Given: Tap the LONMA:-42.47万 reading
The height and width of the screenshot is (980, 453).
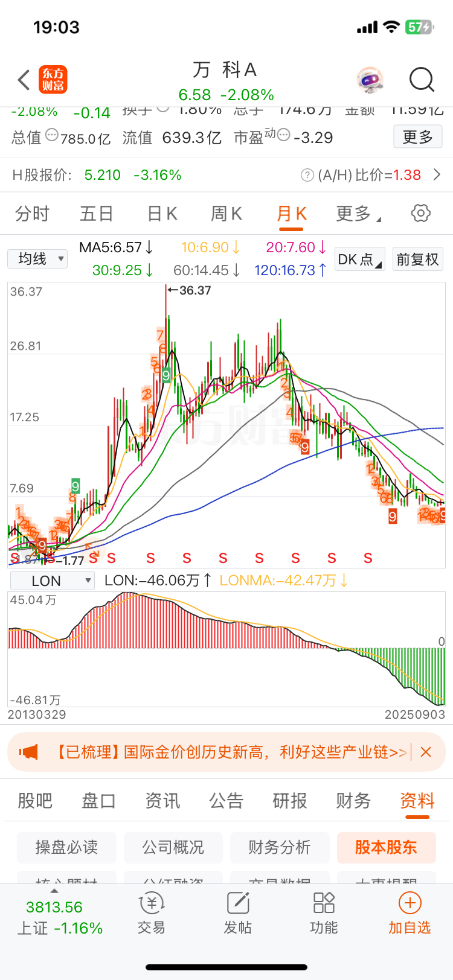Looking at the screenshot, I should tap(284, 581).
